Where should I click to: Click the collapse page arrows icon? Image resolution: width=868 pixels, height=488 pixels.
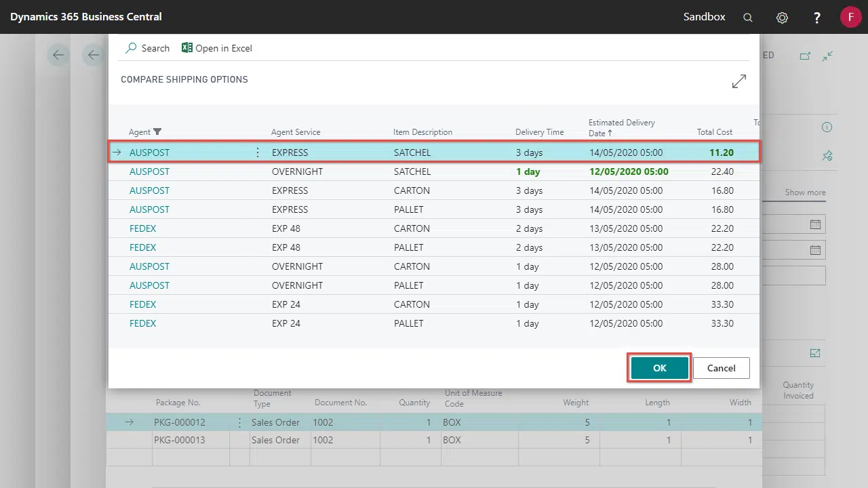coord(827,56)
